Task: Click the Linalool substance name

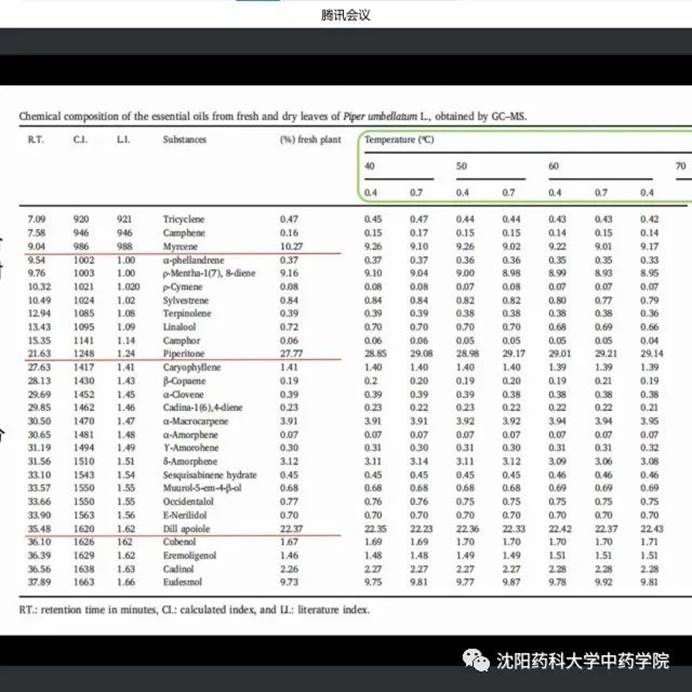Action: point(181,326)
